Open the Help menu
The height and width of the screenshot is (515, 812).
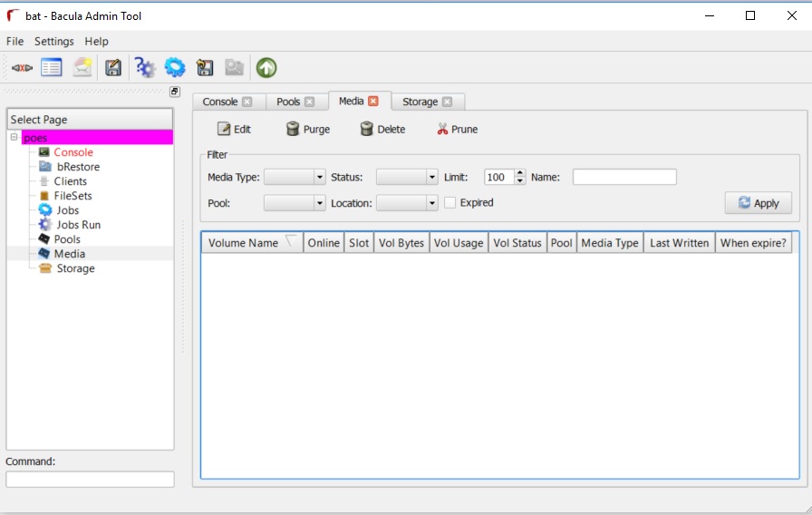[x=96, y=42]
